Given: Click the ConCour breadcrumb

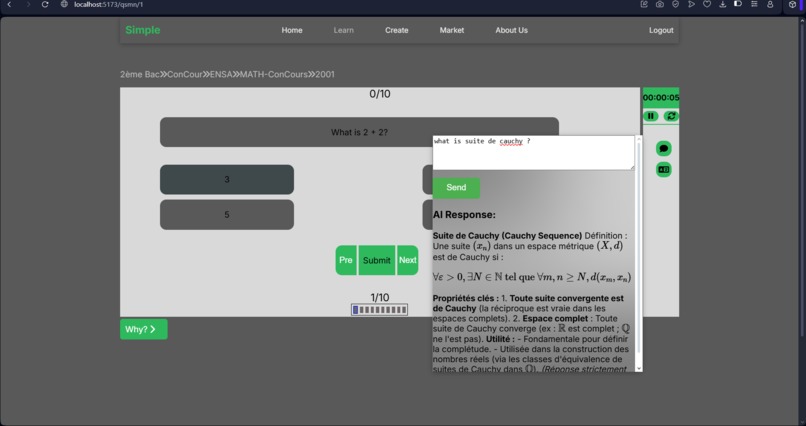Looking at the screenshot, I should coord(185,75).
